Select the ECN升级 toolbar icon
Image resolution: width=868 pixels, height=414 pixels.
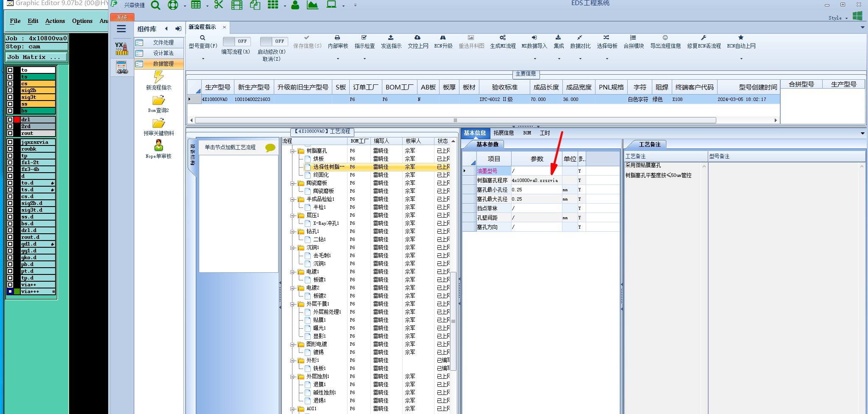[443, 38]
